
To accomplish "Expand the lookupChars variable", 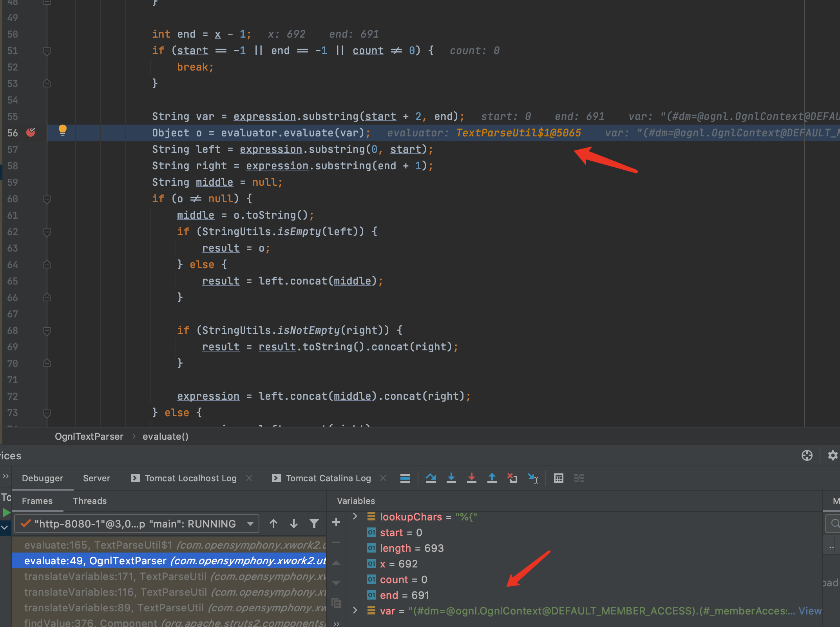I will click(355, 516).
